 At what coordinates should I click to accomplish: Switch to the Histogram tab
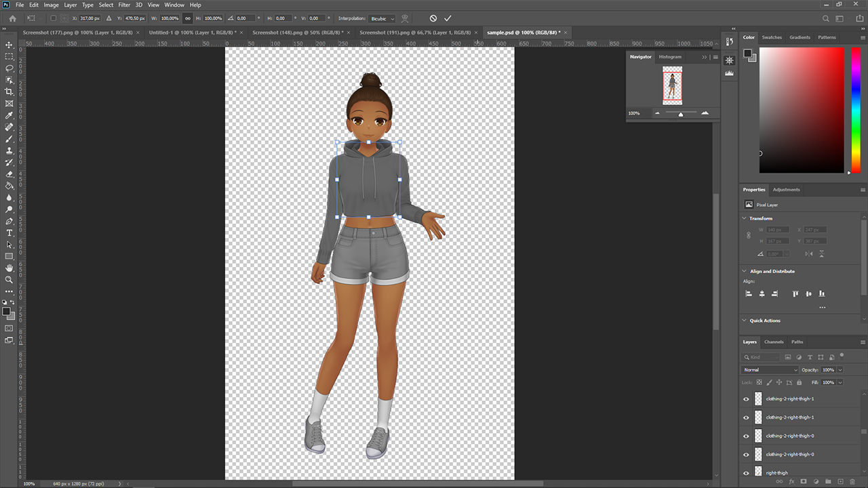click(x=670, y=57)
